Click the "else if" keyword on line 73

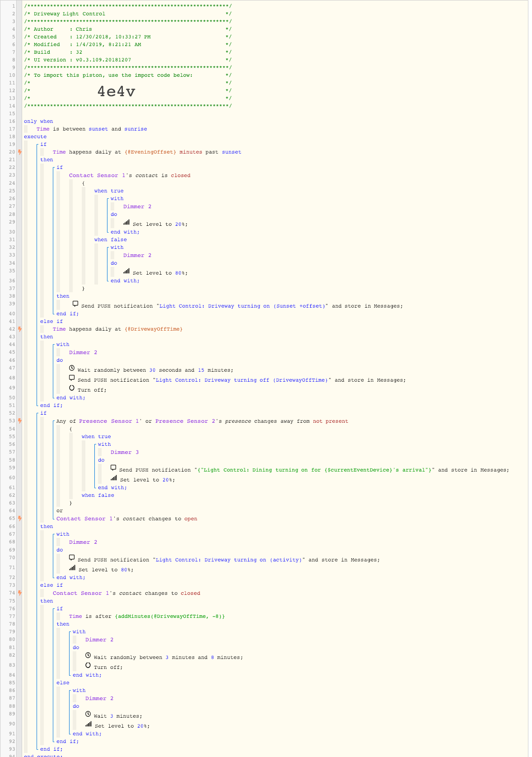pyautogui.click(x=51, y=585)
